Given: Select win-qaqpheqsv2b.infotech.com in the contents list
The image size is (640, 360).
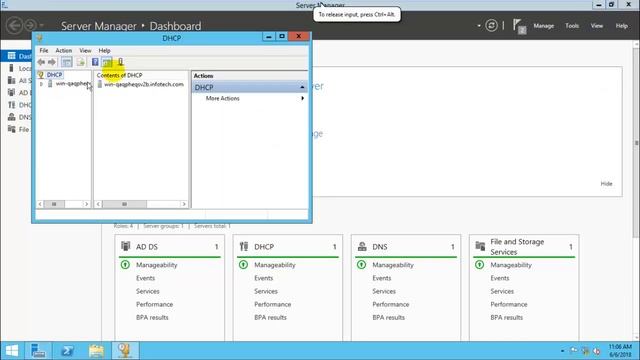Looking at the screenshot, I should (x=144, y=84).
